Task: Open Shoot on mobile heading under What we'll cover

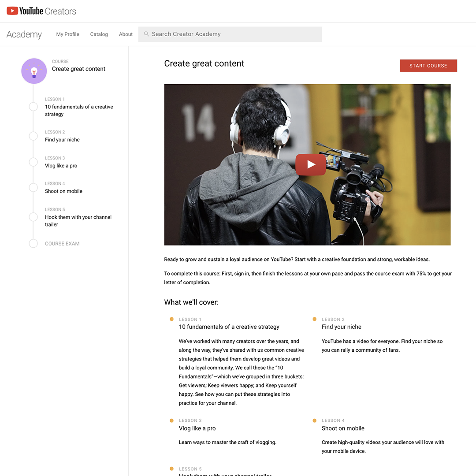Action: pos(343,428)
